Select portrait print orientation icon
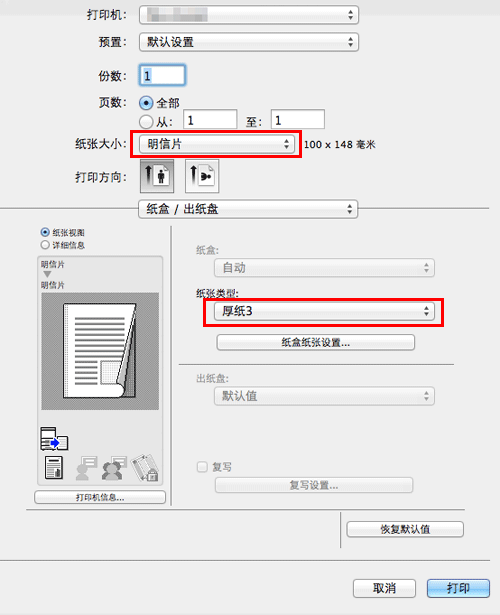 (x=157, y=176)
